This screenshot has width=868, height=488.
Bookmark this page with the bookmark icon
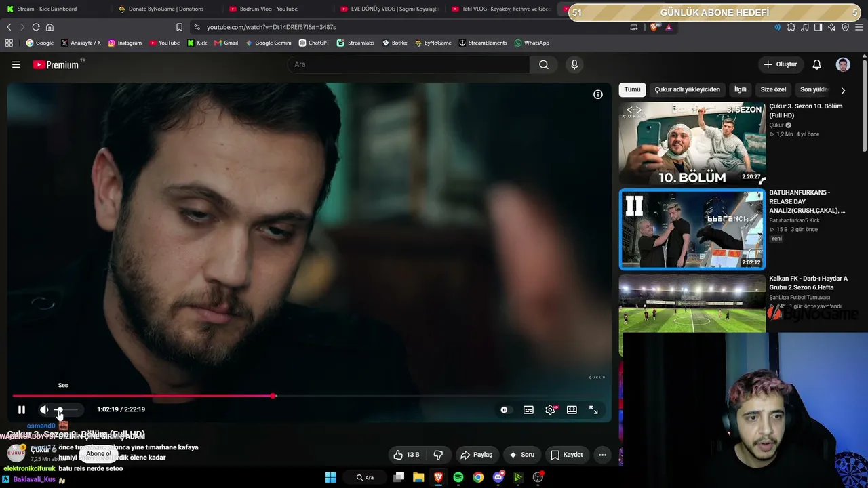click(x=179, y=27)
